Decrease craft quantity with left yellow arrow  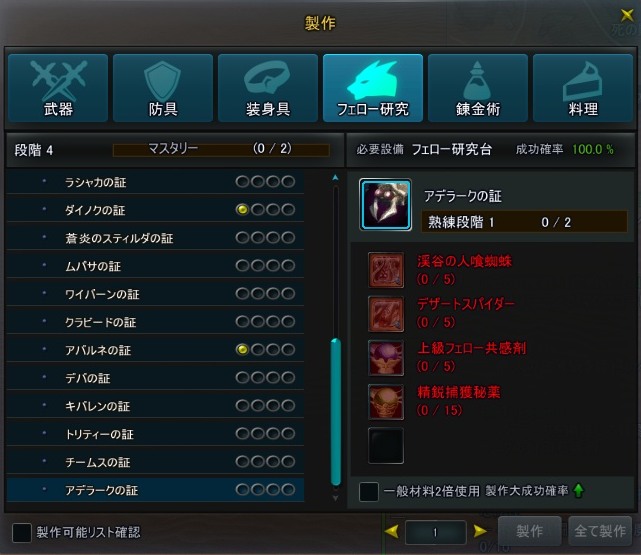click(x=392, y=531)
